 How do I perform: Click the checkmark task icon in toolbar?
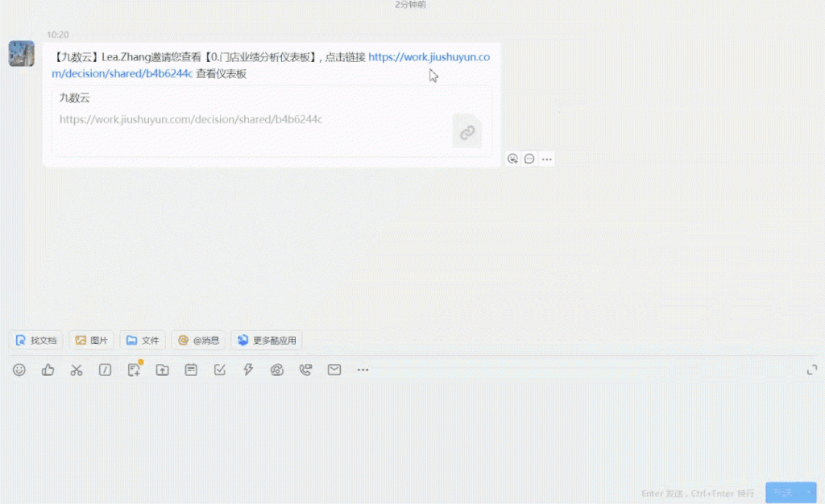(x=219, y=370)
